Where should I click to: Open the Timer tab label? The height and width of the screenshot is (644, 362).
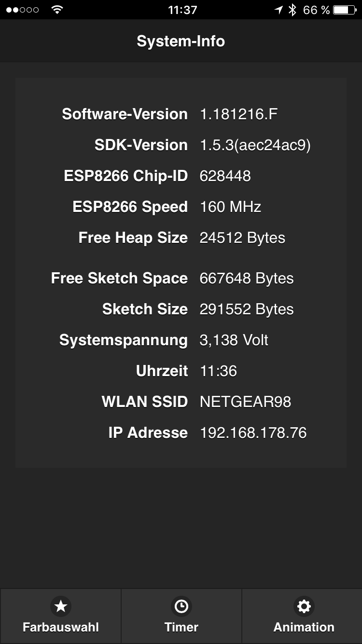pos(181,627)
